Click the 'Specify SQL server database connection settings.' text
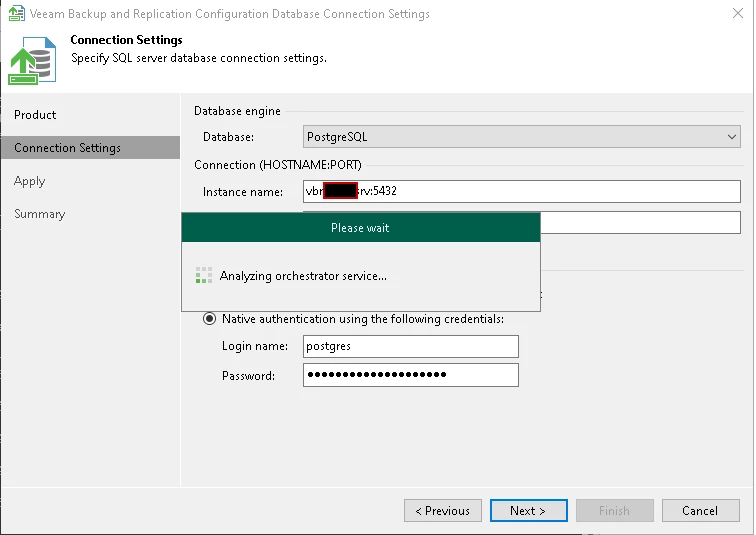 coord(199,58)
